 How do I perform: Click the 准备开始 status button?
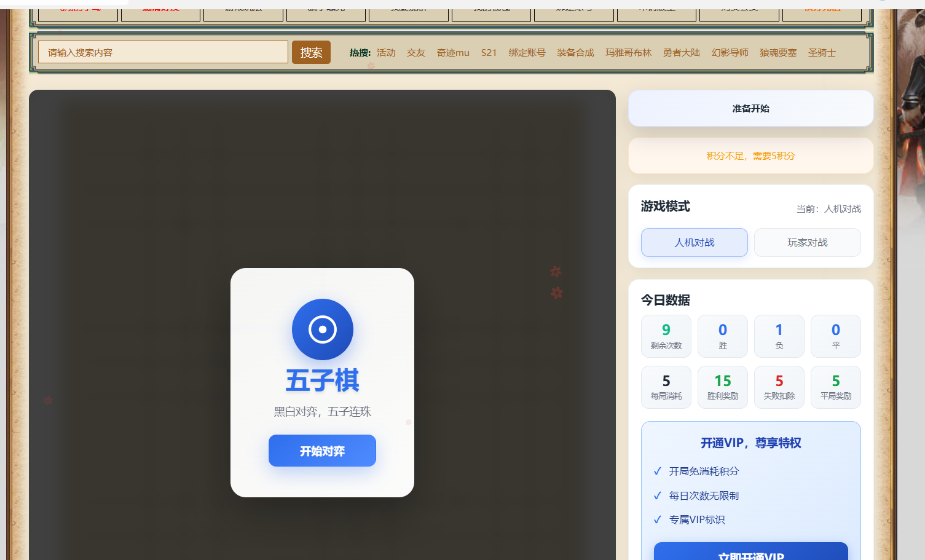[750, 108]
